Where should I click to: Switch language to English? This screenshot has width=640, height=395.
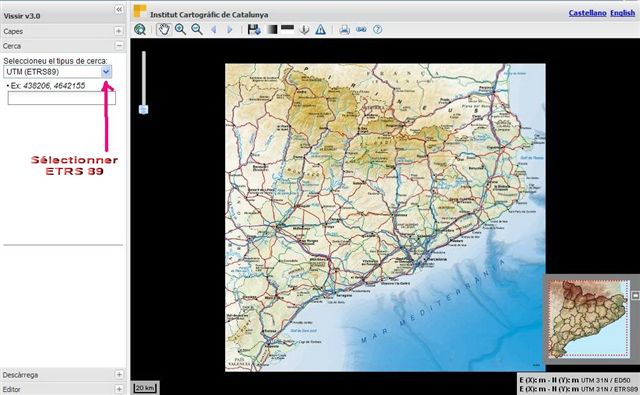(622, 13)
